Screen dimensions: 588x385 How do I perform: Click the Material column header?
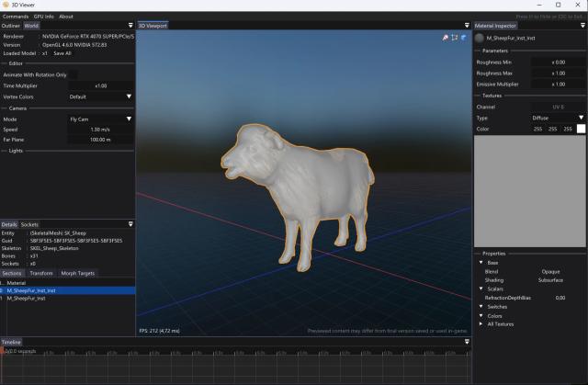(x=17, y=283)
